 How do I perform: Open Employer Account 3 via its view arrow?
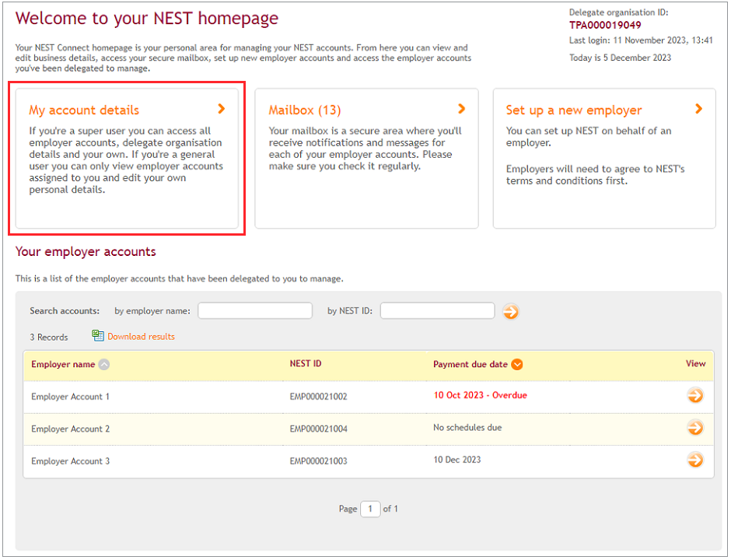pos(696,460)
